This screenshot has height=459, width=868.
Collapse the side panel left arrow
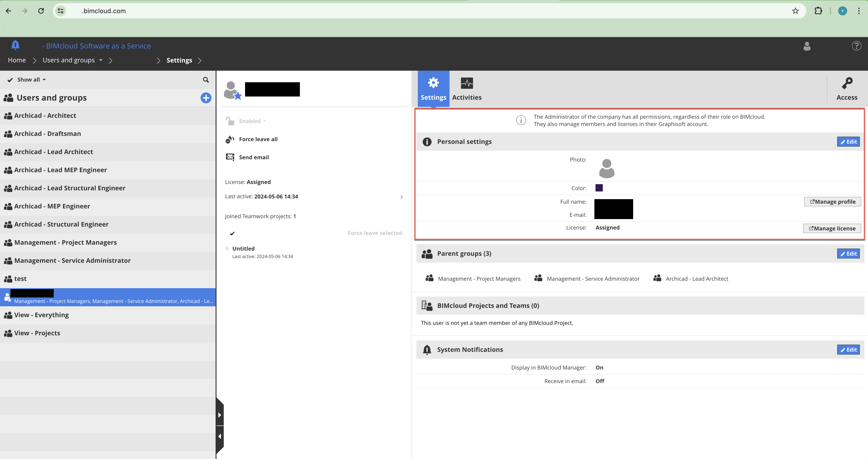click(220, 436)
